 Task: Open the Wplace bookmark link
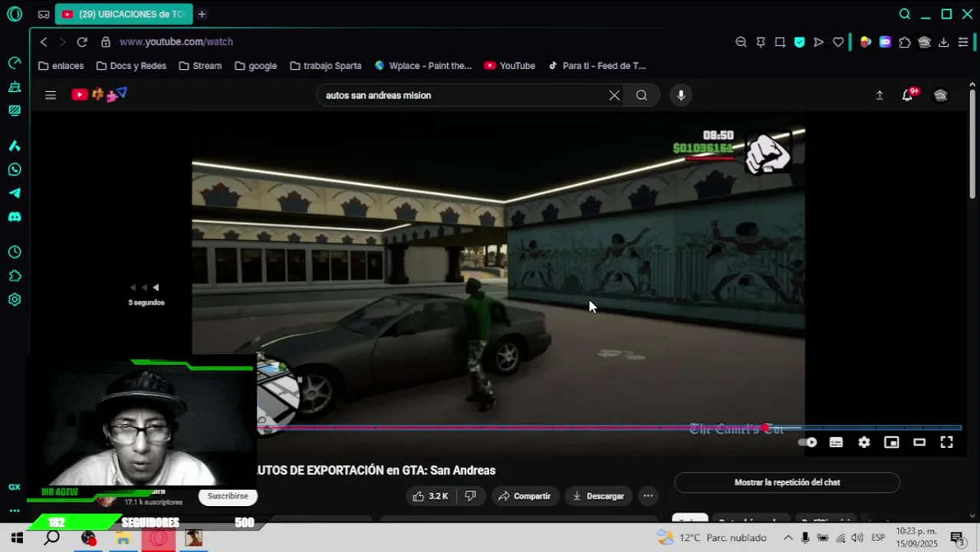[x=423, y=66]
